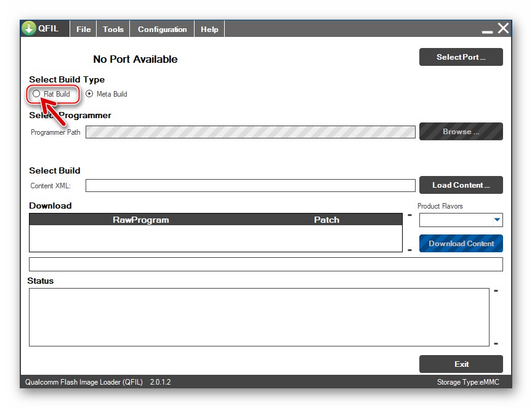Click Browse for programmer path

click(x=461, y=132)
